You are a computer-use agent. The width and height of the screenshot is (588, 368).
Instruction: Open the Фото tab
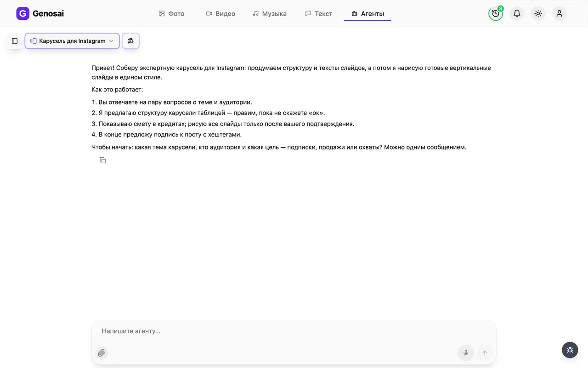pos(171,14)
